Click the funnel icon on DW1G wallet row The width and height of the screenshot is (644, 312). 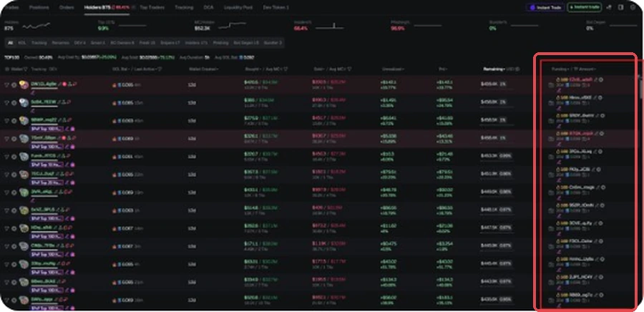6,84
